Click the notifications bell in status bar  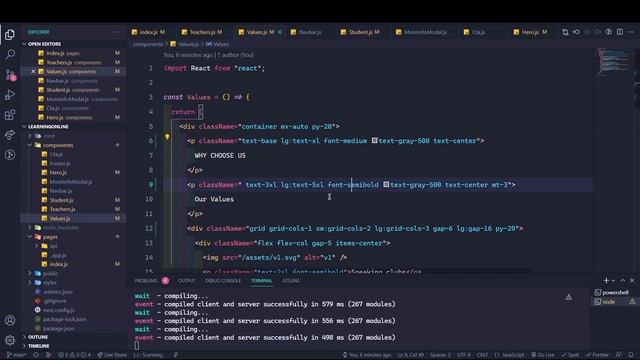(631, 355)
